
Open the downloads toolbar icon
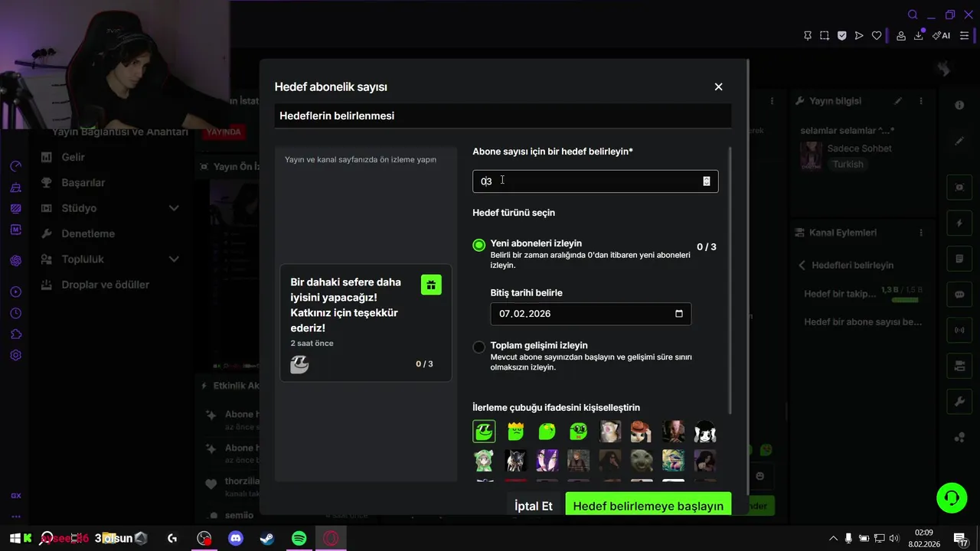click(x=919, y=35)
